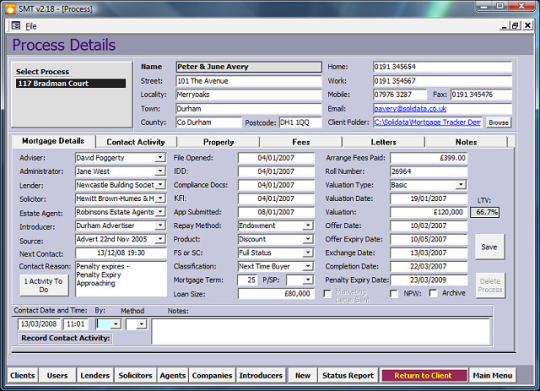Viewport: 540px width, 391px height.
Task: Click the form icon beside File menu
Action: 15,26
